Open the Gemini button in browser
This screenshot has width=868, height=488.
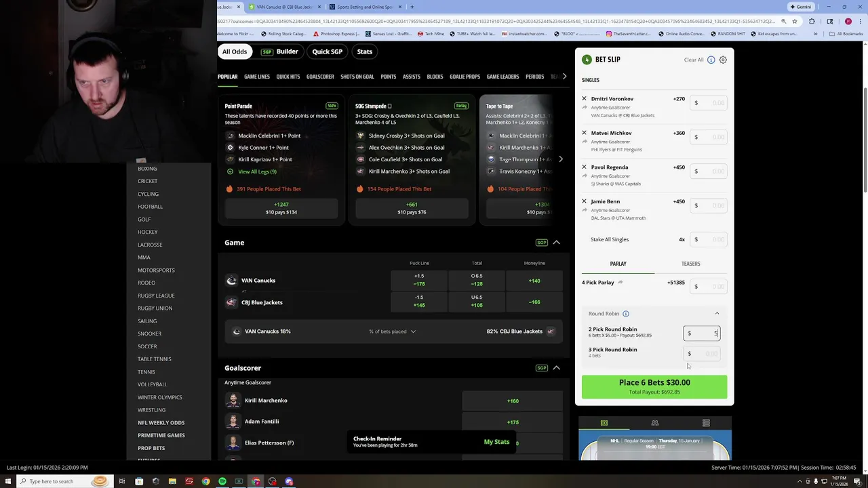pos(801,7)
